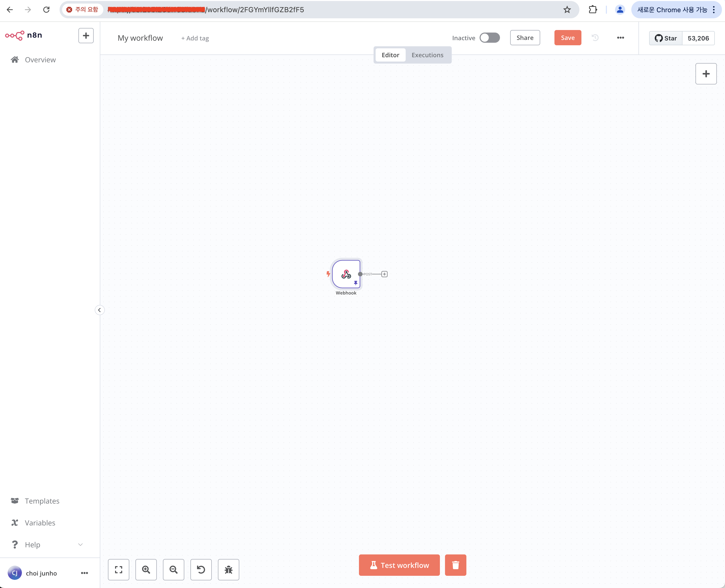The width and height of the screenshot is (725, 588).
Task: Click Add tag field
Action: tap(195, 38)
